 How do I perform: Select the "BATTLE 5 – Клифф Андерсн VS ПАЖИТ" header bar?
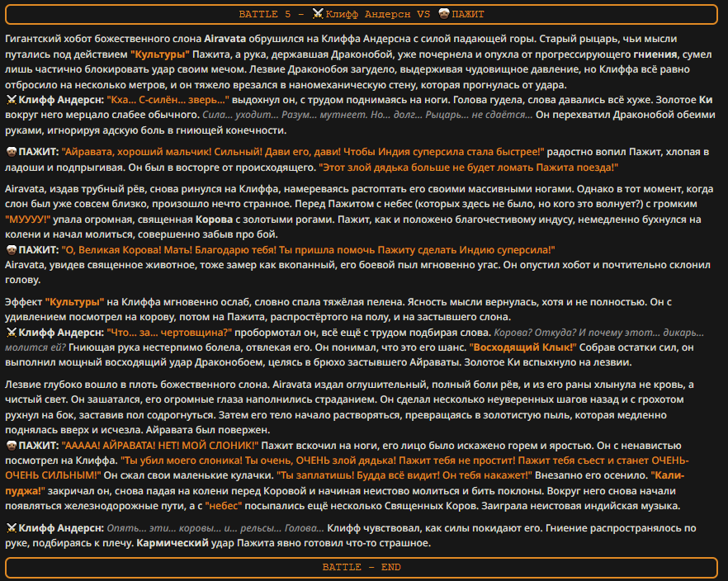362,14
